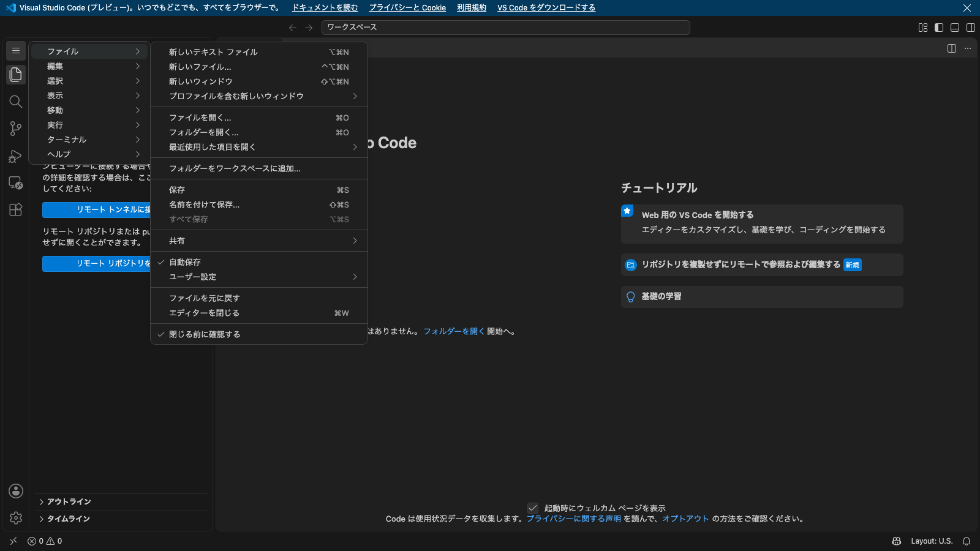980x551 pixels.
Task: Click the VS Code をダウンロードする link
Action: point(546,8)
